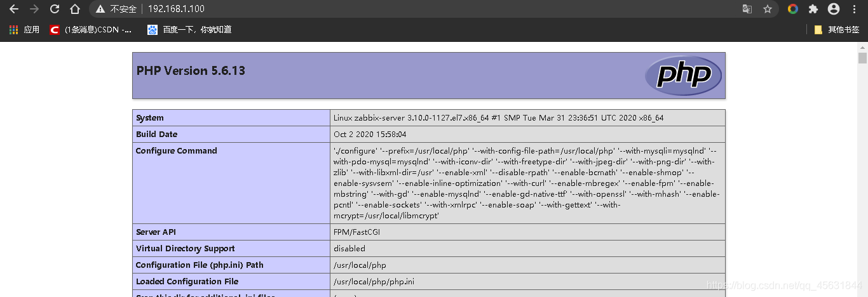
Task: Select the 'Oct 2 2020 15:58:04' value
Action: click(370, 135)
